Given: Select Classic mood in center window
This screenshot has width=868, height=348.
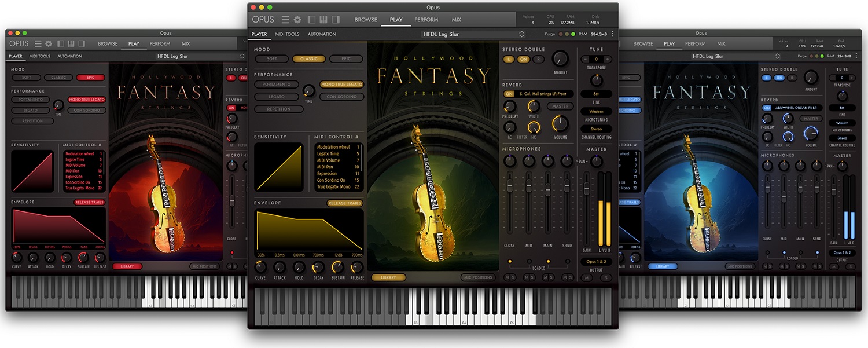Looking at the screenshot, I should point(309,59).
